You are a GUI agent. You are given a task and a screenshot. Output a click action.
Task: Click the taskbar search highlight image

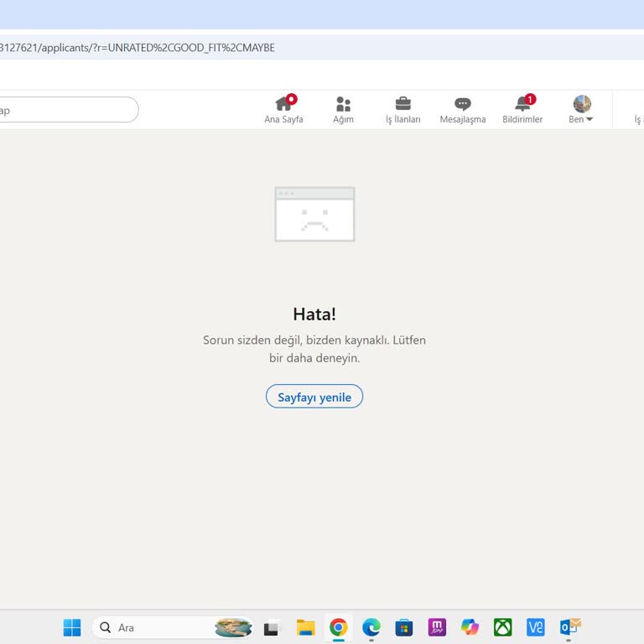(x=233, y=627)
